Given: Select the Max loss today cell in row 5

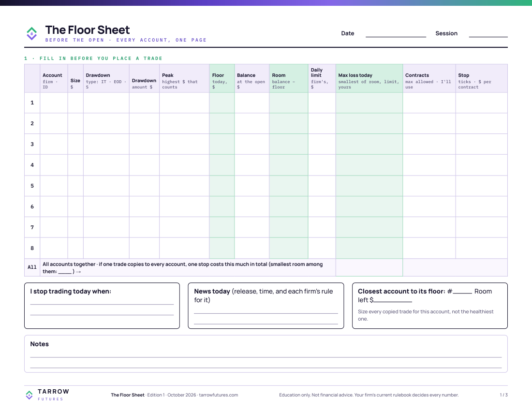Looking at the screenshot, I should 369,186.
